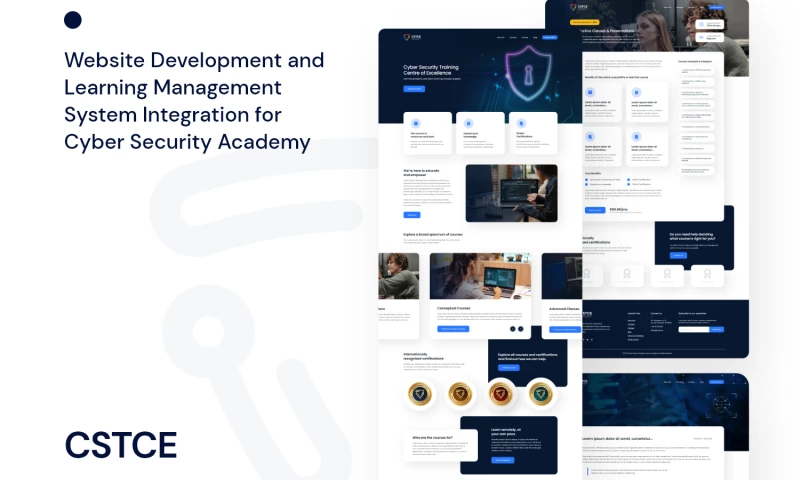Open the first nav link in the homepage header
Screen dimensions: 800x480
[x=501, y=37]
